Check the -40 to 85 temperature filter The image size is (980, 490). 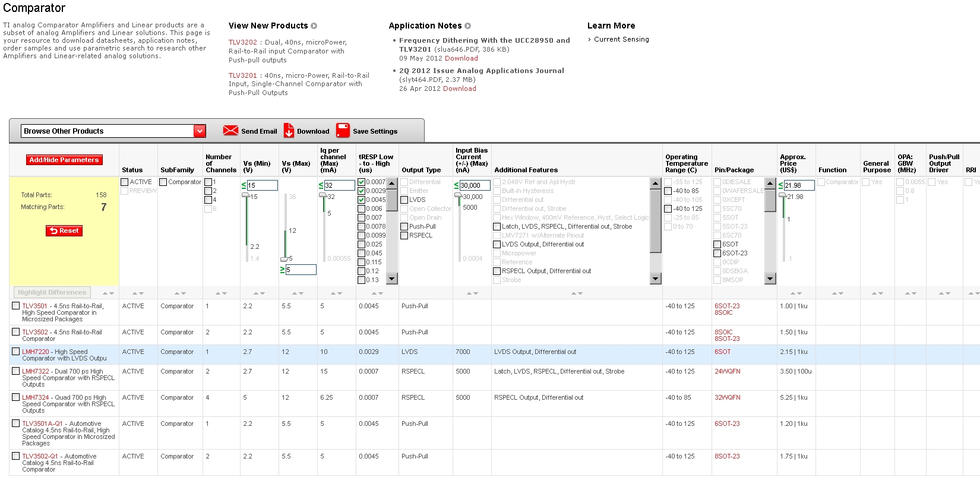[x=668, y=191]
